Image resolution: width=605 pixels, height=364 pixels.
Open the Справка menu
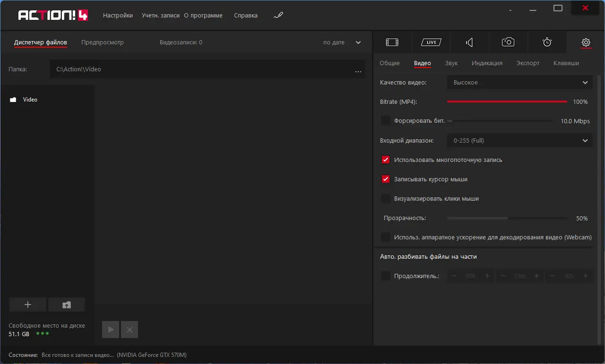(246, 15)
